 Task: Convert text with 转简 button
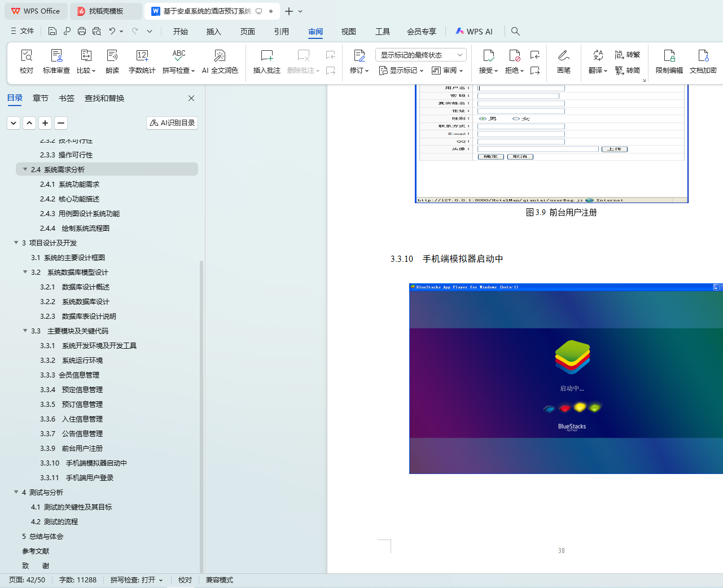click(628, 71)
